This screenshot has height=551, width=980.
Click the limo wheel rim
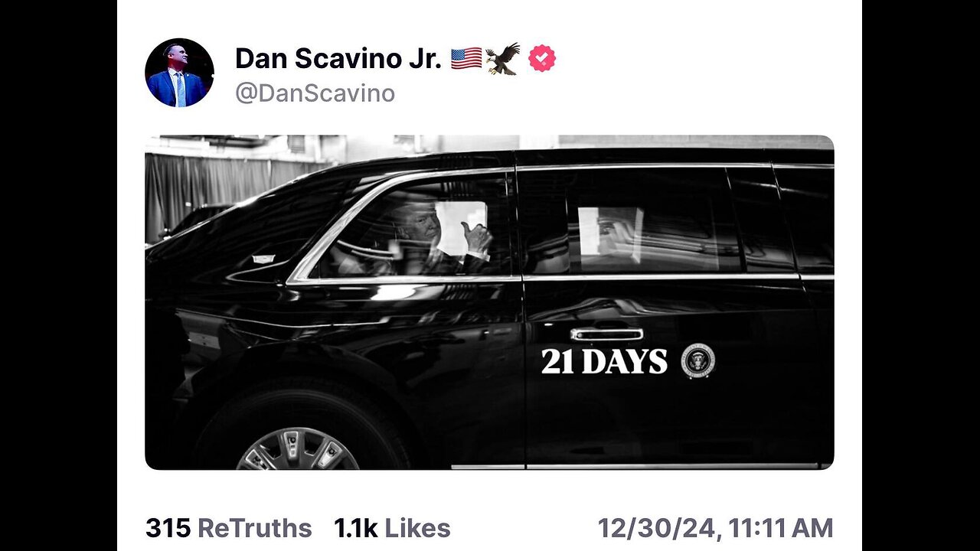point(297,449)
